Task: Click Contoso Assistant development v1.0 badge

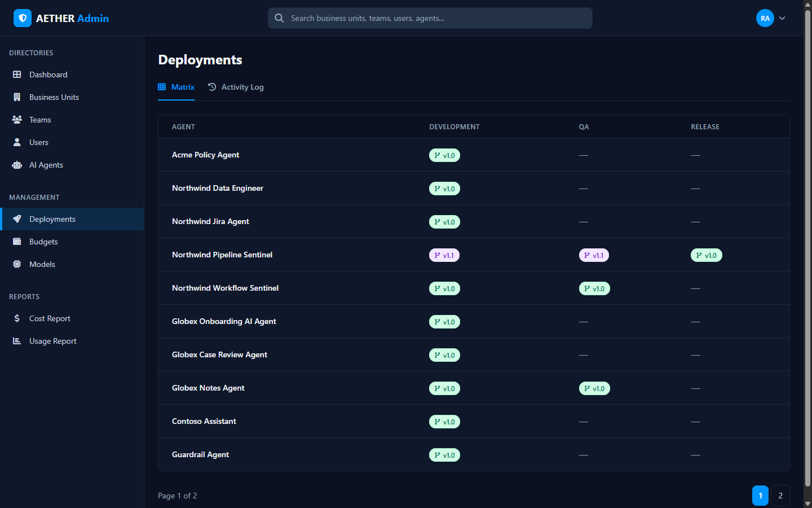Action: point(444,422)
